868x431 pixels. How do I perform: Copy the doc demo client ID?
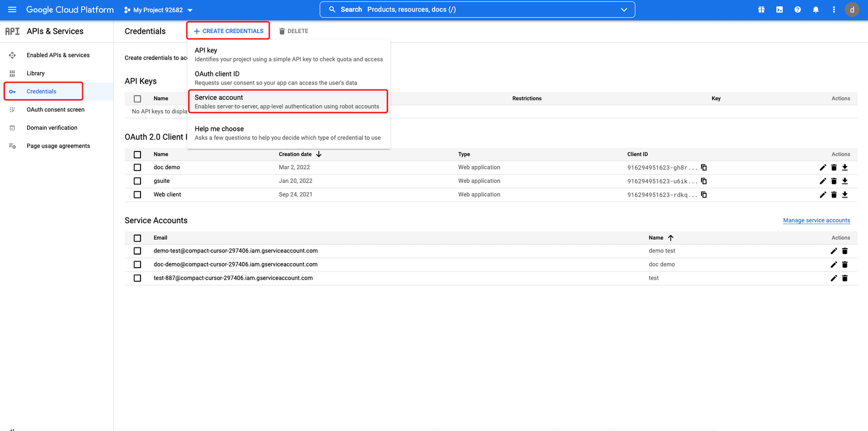tap(704, 167)
